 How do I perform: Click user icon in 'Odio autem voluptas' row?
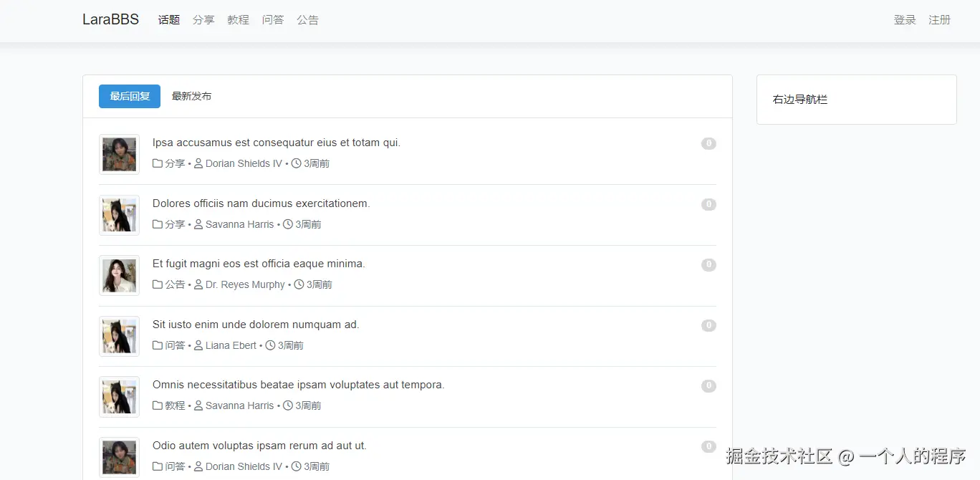click(198, 466)
